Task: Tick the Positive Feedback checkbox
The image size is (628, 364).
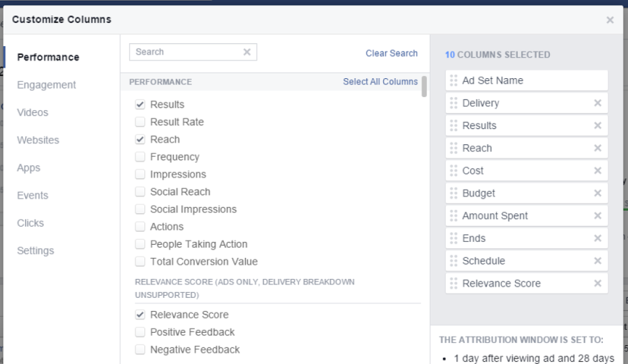Action: [x=140, y=332]
